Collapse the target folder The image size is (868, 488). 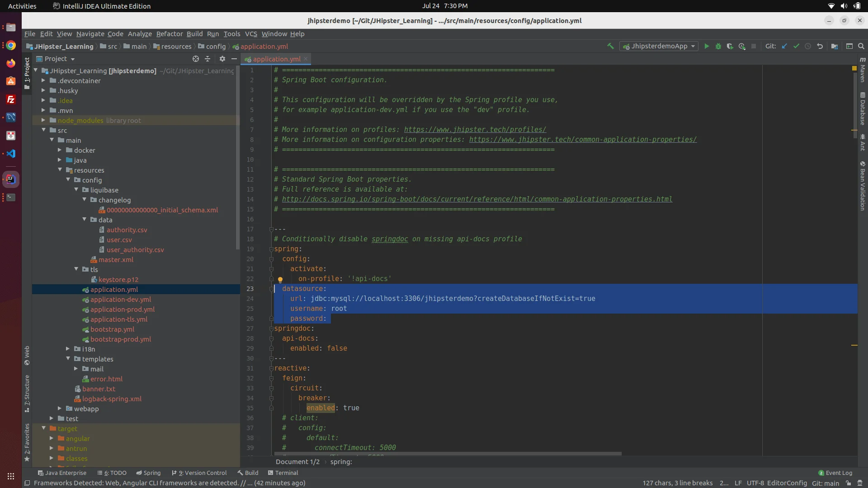(x=43, y=428)
